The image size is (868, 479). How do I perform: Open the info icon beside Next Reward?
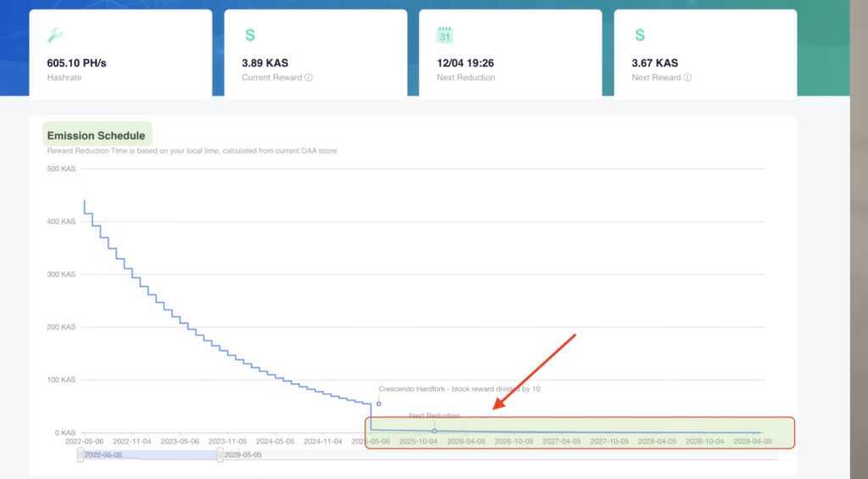[x=687, y=78]
